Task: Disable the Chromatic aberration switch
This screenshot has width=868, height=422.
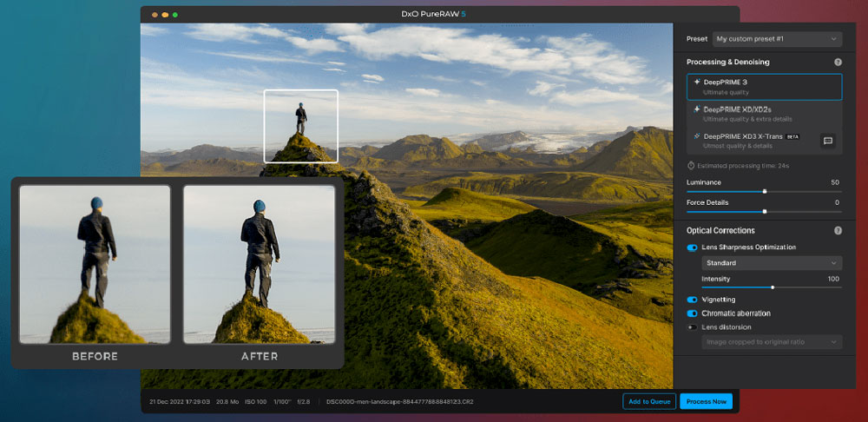Action: 692,313
